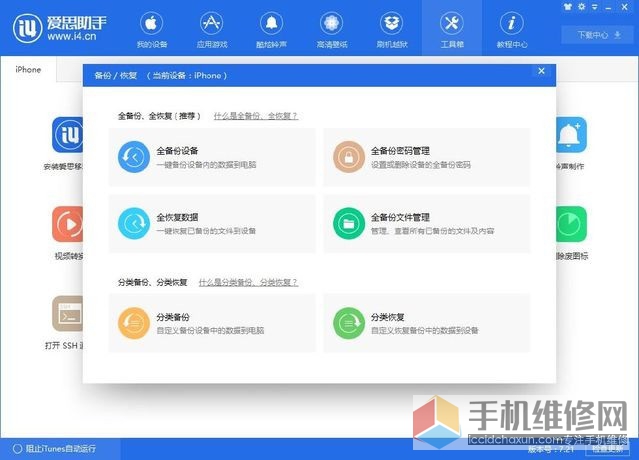Image resolution: width=639 pixels, height=460 pixels.
Task: Click the 视频转换 video icon behind dialog
Action: click(68, 224)
